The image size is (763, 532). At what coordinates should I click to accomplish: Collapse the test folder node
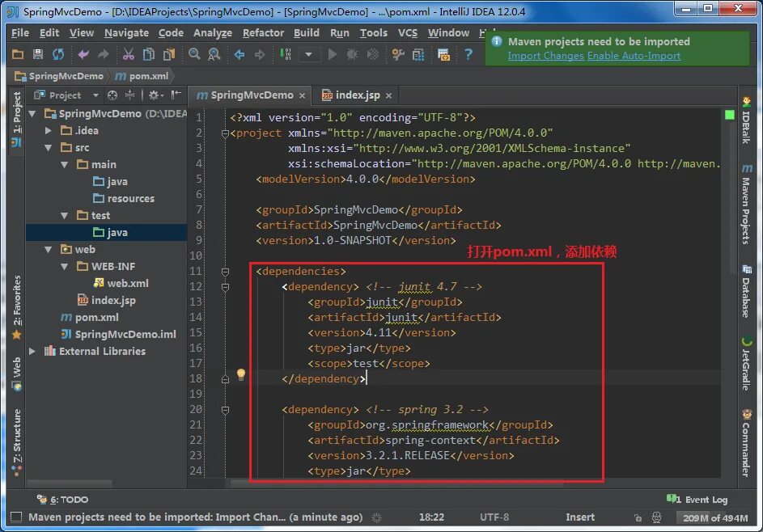64,215
